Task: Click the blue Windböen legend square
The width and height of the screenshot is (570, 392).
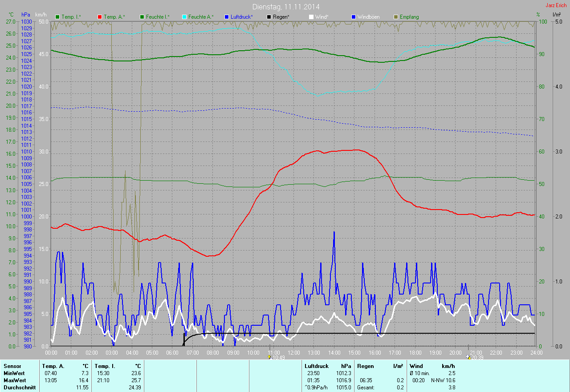Action: point(354,17)
